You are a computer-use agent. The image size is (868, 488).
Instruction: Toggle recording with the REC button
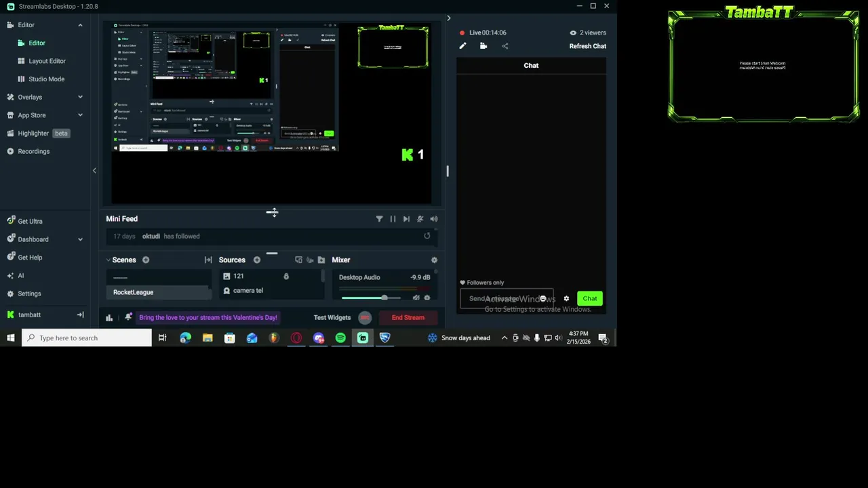365,317
